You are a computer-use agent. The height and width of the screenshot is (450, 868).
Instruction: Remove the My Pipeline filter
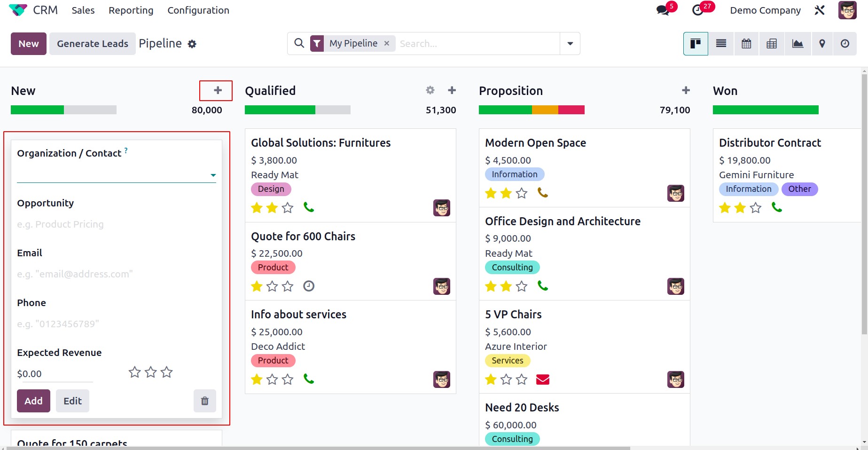pyautogui.click(x=387, y=43)
